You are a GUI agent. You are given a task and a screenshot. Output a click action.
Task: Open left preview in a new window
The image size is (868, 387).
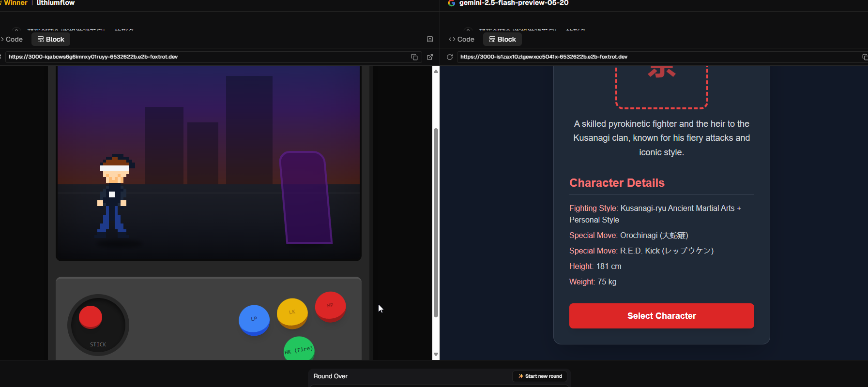[430, 57]
